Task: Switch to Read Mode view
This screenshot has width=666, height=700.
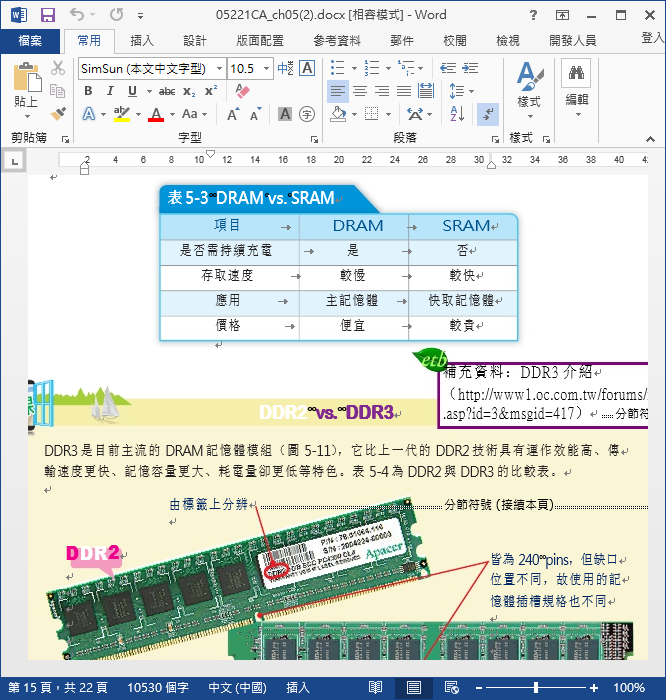Action: [375, 688]
